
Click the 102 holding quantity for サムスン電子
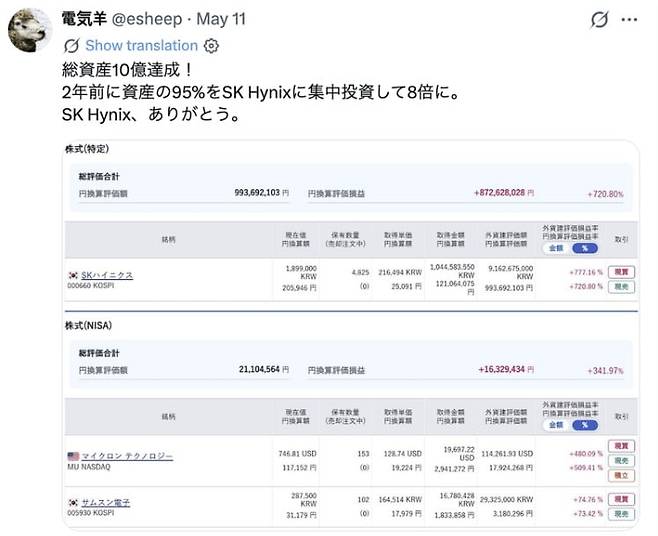pyautogui.click(x=363, y=499)
